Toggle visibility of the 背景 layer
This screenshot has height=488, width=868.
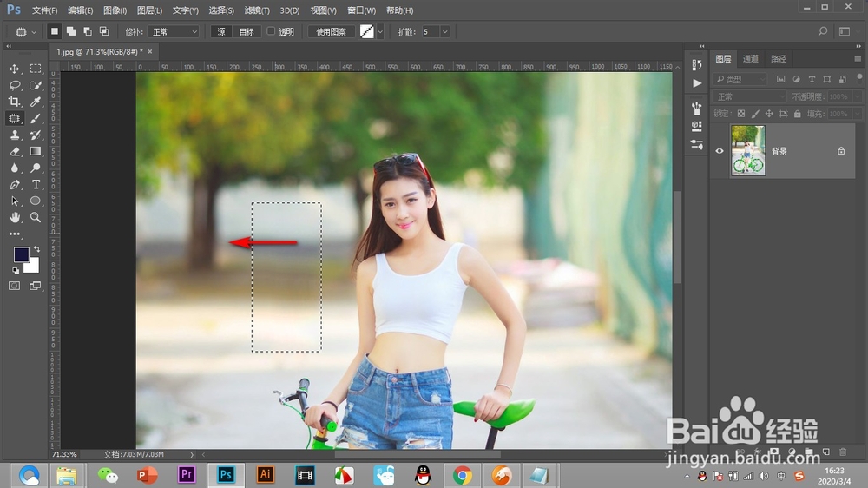[x=720, y=151]
